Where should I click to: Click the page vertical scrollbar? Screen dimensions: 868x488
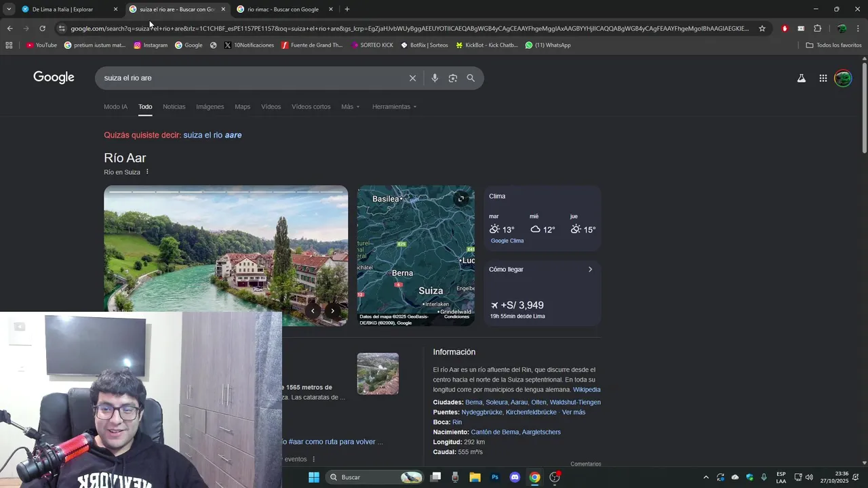(864, 108)
